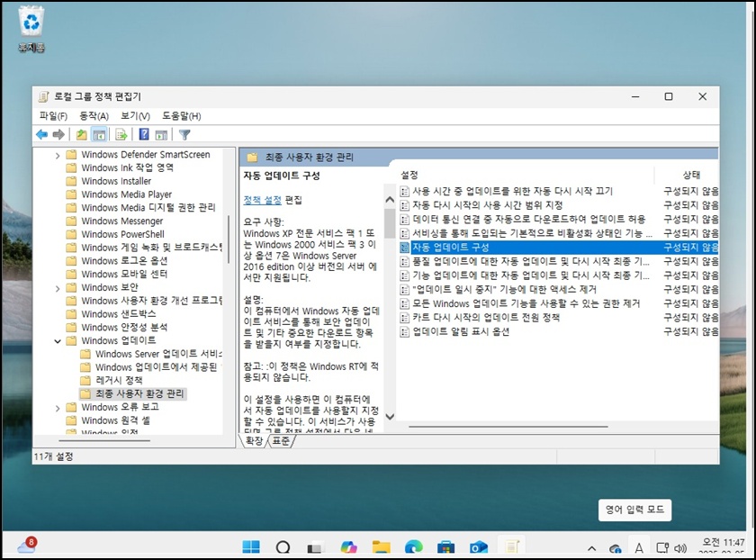
Task: Click the policy icon beside '업데이트 알림 표시 옵션'
Action: click(404, 332)
